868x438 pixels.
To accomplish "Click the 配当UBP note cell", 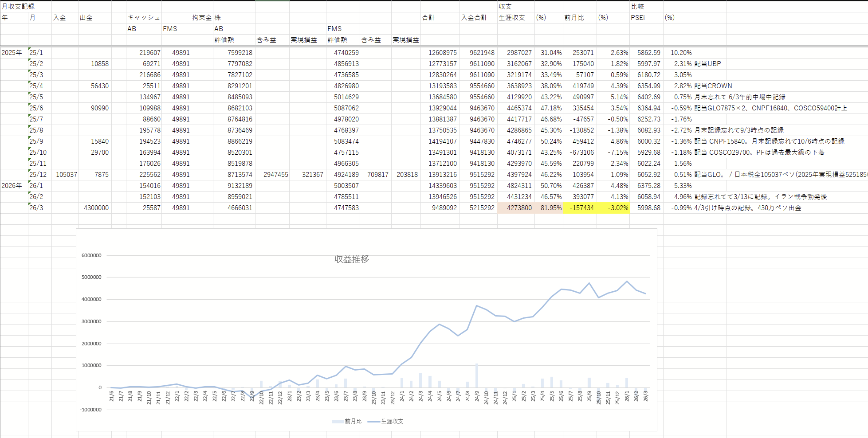I will [x=707, y=64].
